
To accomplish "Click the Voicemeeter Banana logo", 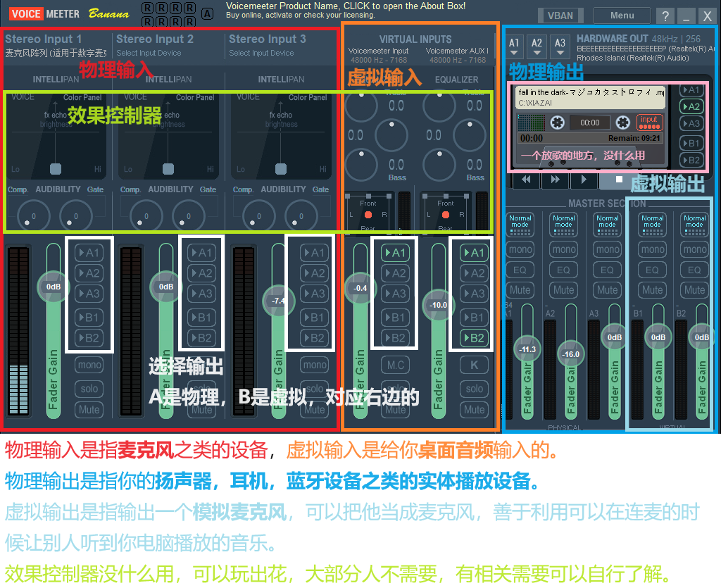I will tap(69, 14).
